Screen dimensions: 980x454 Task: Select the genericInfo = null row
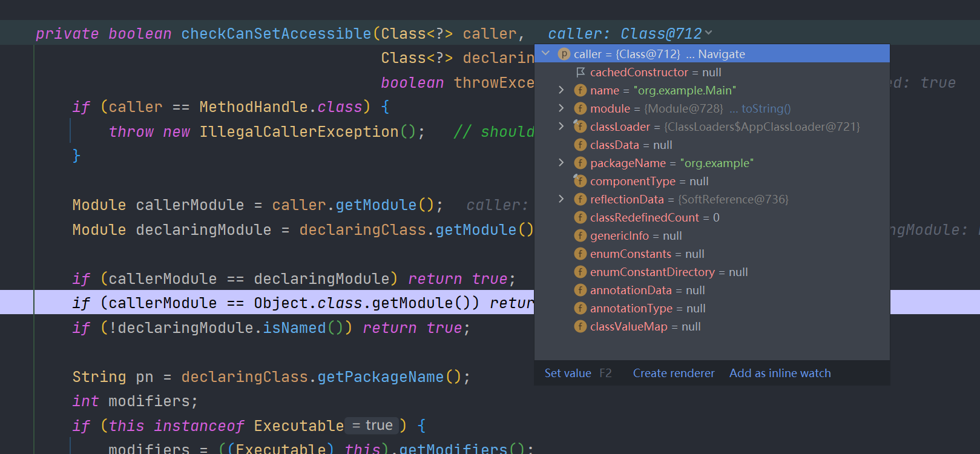click(712, 235)
